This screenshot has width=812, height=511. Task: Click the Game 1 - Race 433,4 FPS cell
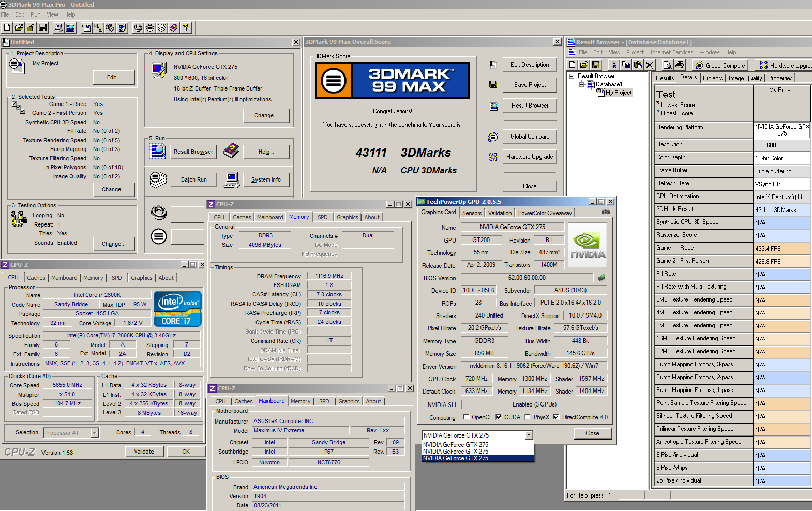781,249
